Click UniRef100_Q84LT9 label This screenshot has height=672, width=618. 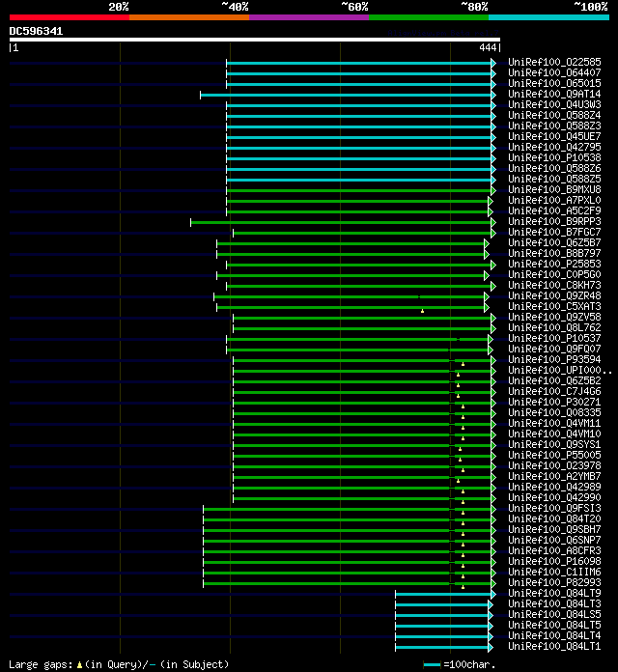coord(554,594)
